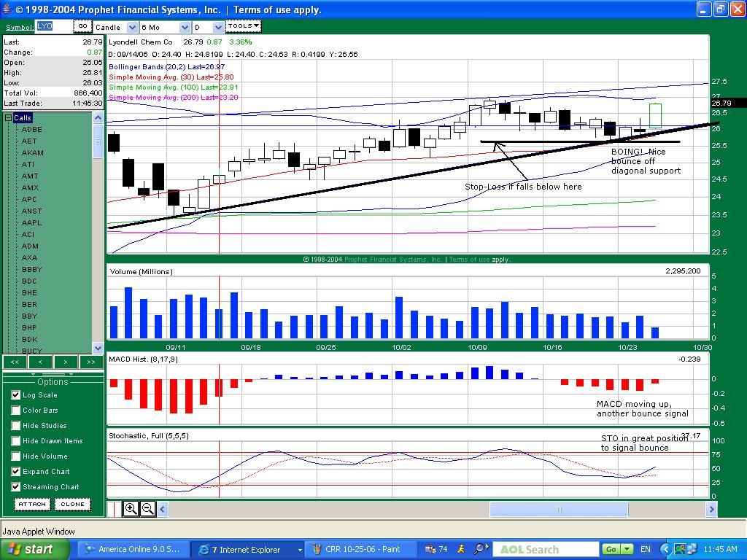Screen dimensions: 747x560
Task: Uncheck the Streaming Chart checkbox
Action: click(16, 486)
